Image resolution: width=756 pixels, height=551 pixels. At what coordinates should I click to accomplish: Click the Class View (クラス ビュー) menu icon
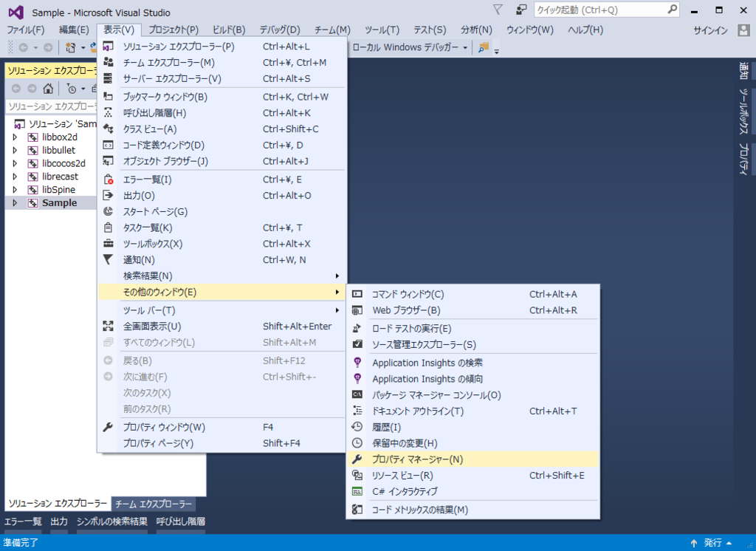point(108,129)
